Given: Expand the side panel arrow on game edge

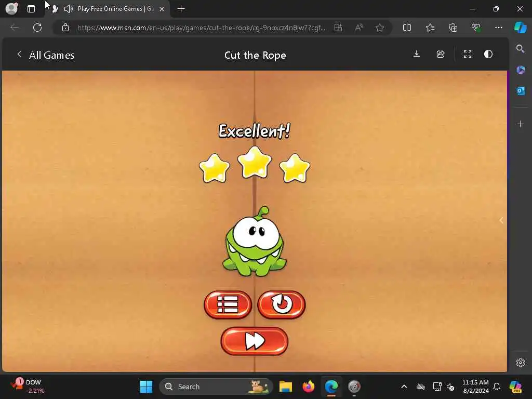Looking at the screenshot, I should pos(501,220).
